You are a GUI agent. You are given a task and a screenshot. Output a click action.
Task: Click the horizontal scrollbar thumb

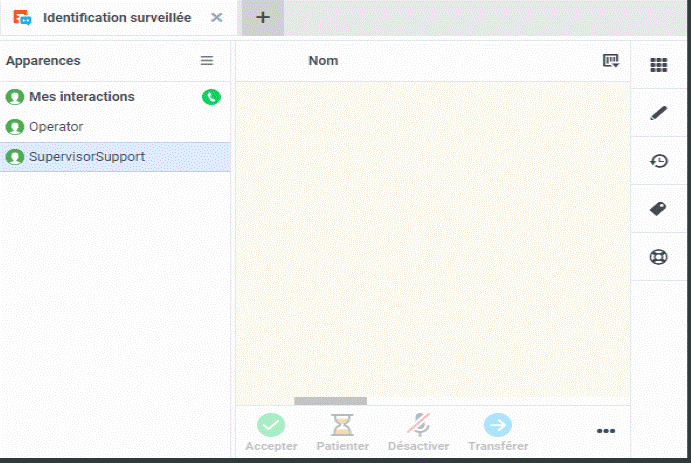(330, 401)
